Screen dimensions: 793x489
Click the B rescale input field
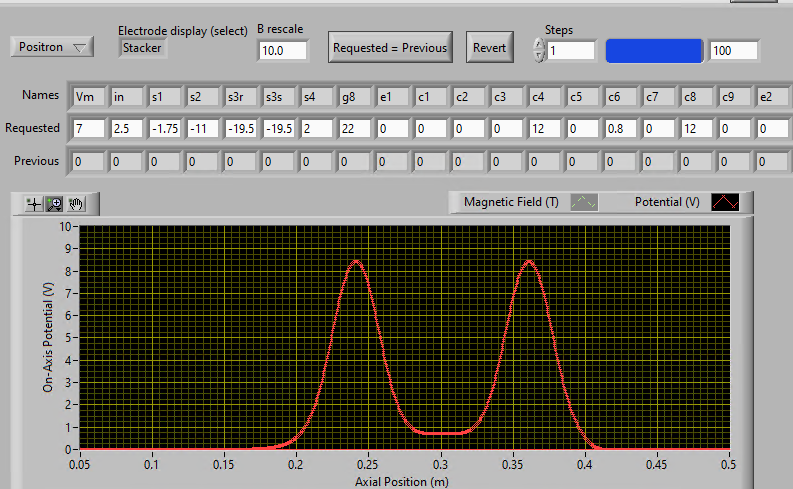[x=282, y=50]
